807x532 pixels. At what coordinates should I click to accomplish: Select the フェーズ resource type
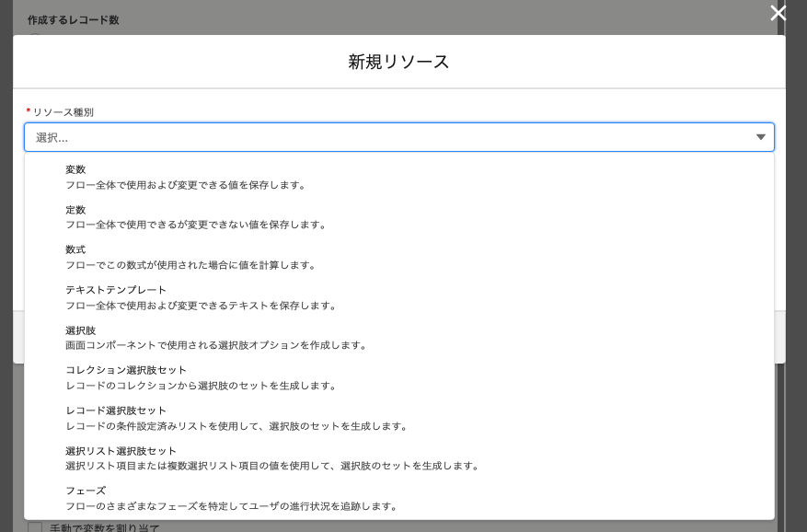click(x=398, y=499)
